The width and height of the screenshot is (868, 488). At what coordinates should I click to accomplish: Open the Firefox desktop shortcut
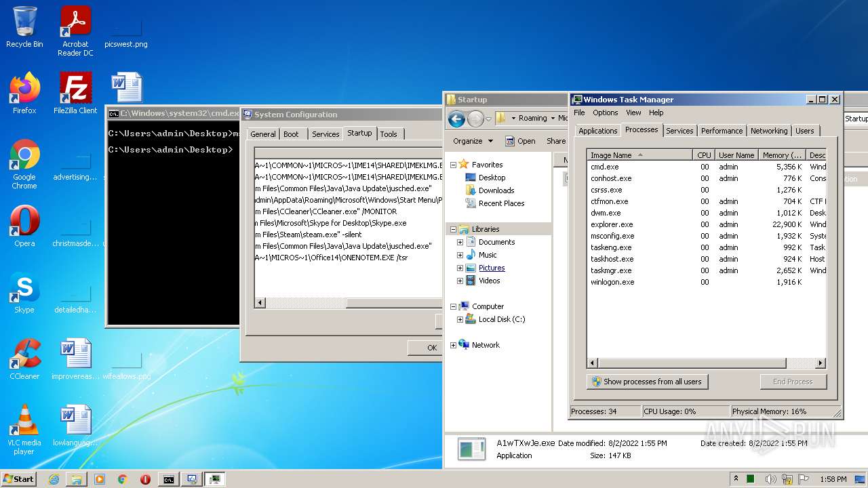coord(24,93)
